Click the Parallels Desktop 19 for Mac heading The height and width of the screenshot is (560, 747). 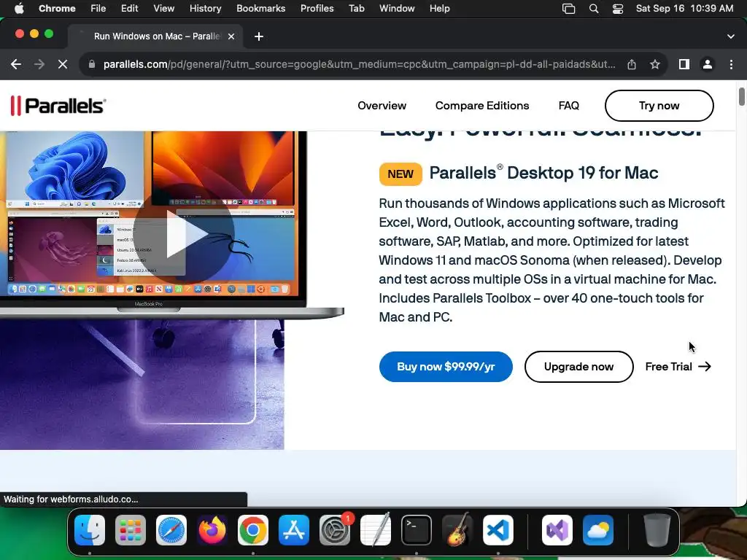click(x=543, y=173)
